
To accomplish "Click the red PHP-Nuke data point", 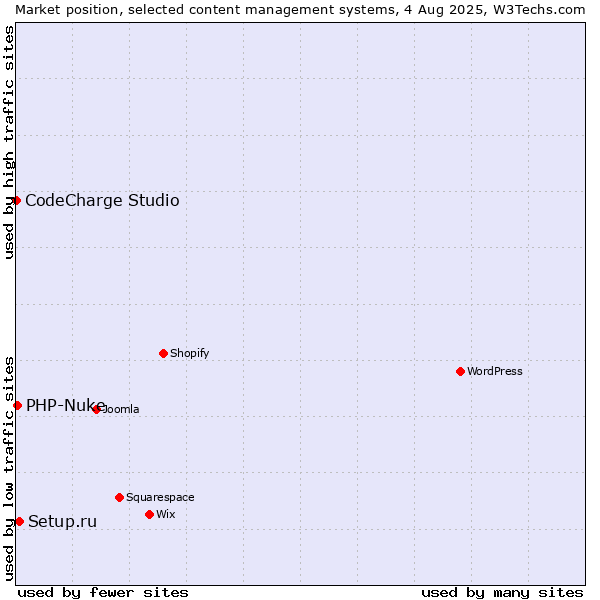I will pos(17,405).
